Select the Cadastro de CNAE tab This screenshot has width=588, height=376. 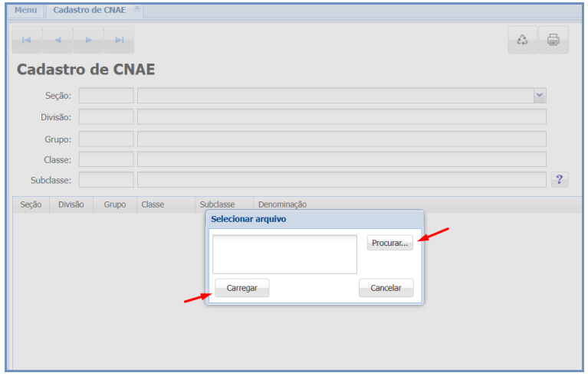click(89, 10)
